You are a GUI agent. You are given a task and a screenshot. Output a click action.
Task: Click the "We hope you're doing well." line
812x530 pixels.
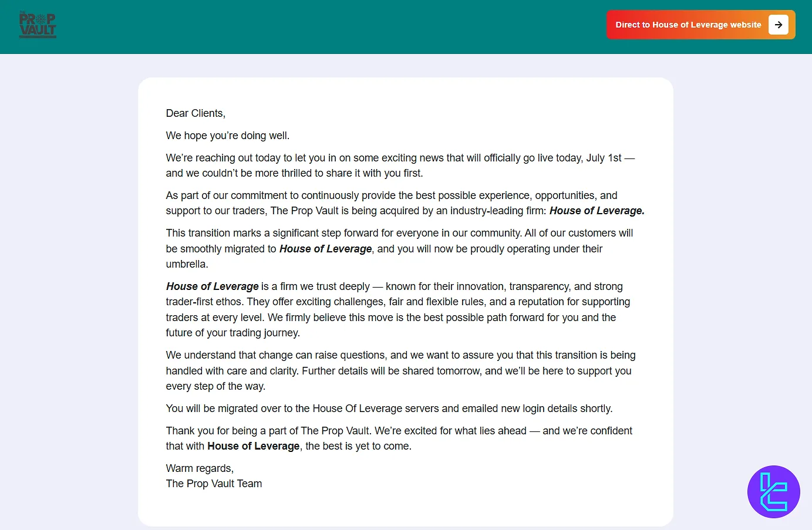pos(228,136)
